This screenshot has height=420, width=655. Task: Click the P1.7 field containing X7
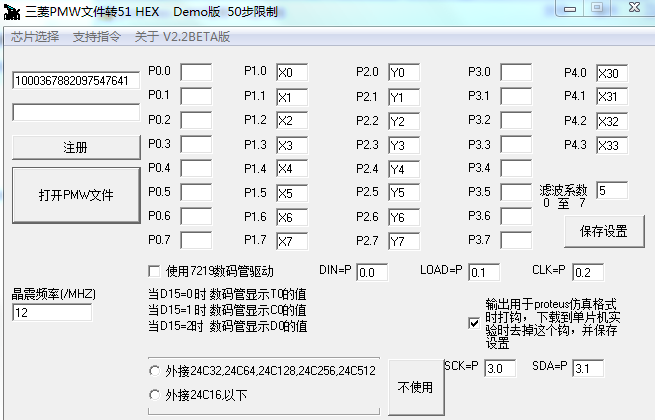[292, 241]
